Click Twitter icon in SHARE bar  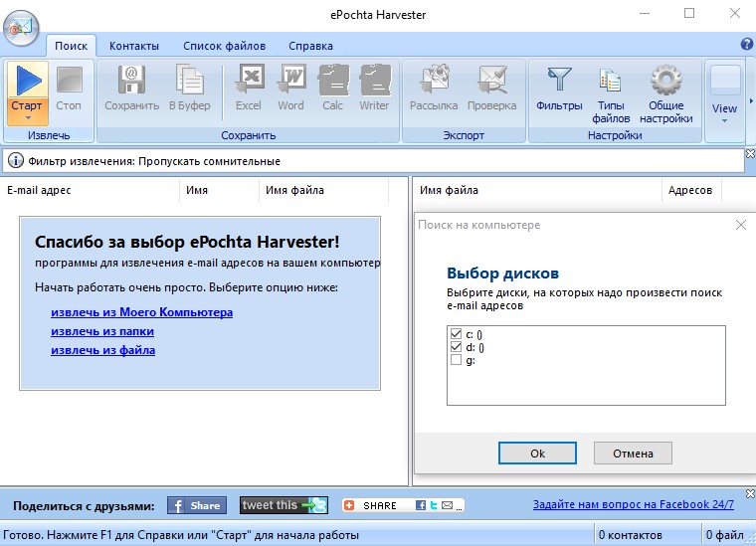click(434, 505)
